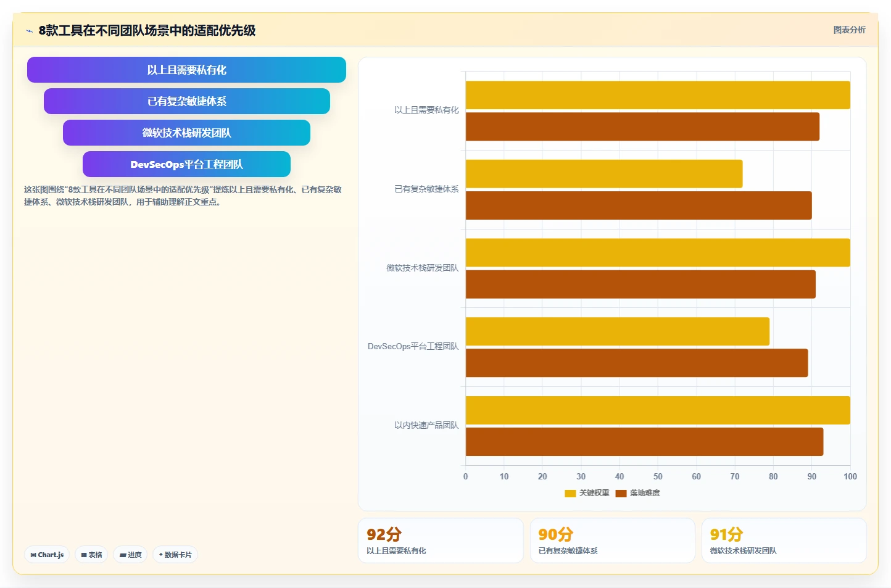Viewport: 891px width, 588px height.
Task: Select the 以上且需要私有化 funnel bar
Action: coord(186,70)
